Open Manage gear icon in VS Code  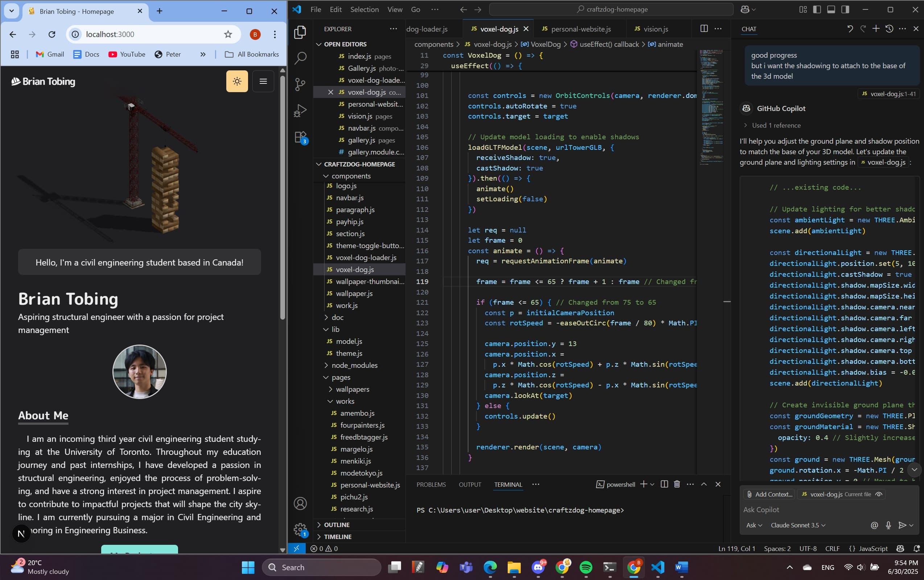click(x=300, y=530)
